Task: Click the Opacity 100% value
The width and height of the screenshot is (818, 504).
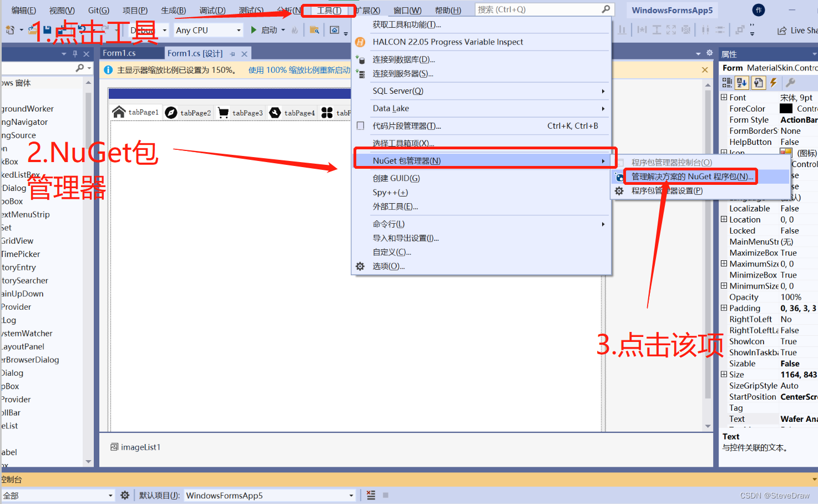Action: point(791,297)
